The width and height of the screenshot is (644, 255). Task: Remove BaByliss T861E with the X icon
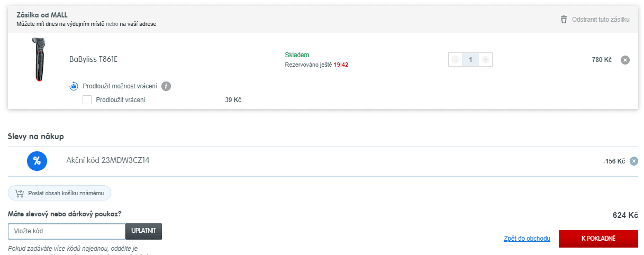tap(625, 60)
